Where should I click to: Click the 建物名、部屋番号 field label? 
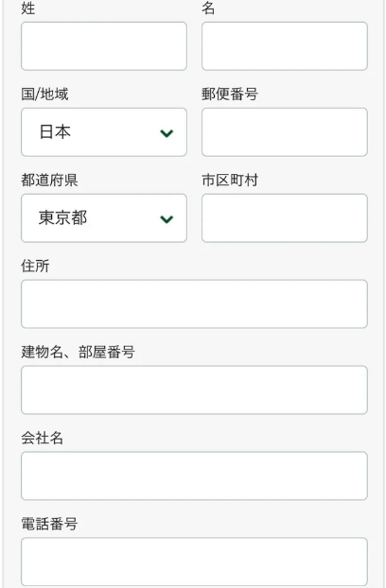tap(78, 352)
